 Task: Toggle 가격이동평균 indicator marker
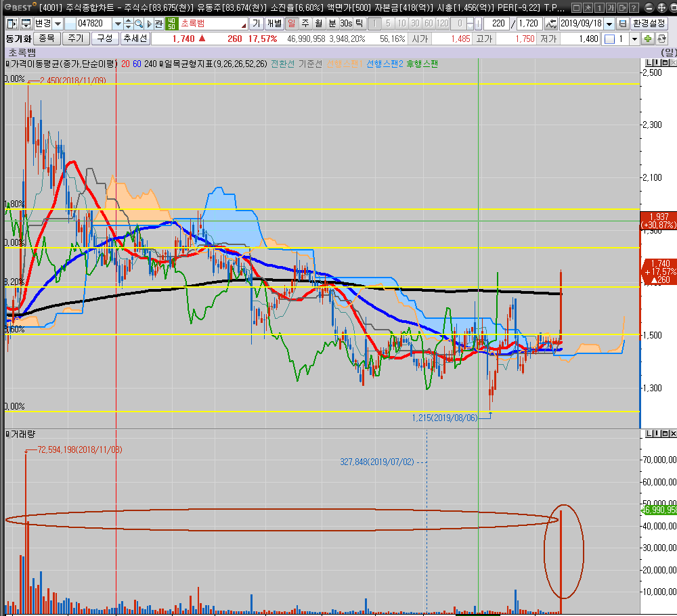click(x=7, y=64)
